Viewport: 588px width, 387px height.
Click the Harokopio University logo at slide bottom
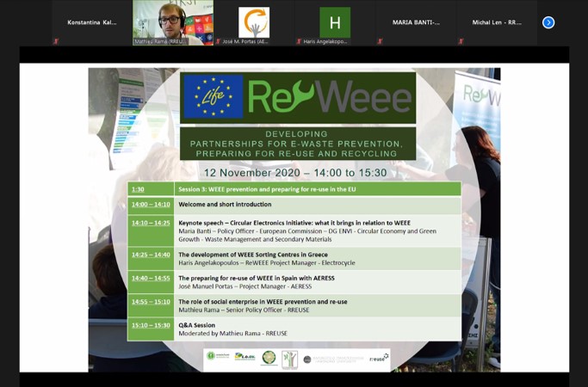[x=333, y=359]
